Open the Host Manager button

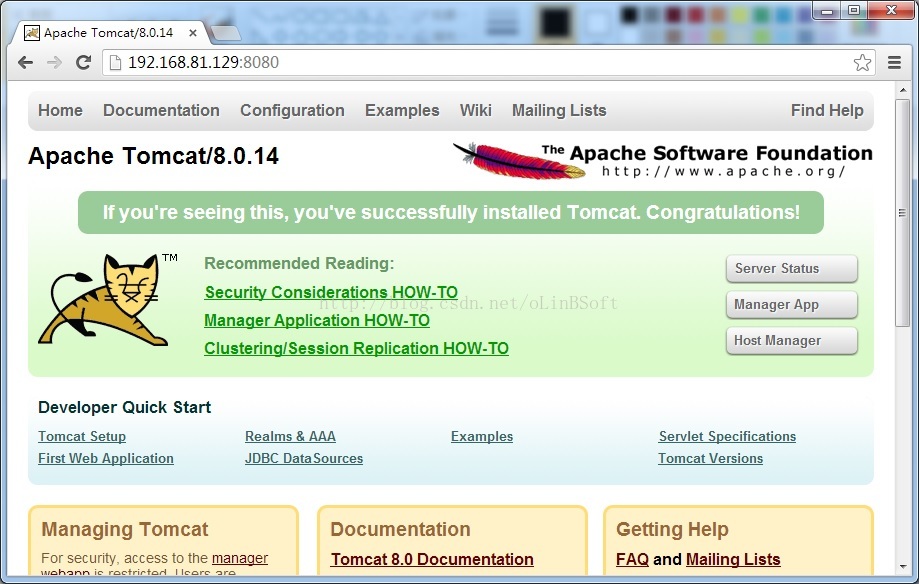pyautogui.click(x=792, y=341)
